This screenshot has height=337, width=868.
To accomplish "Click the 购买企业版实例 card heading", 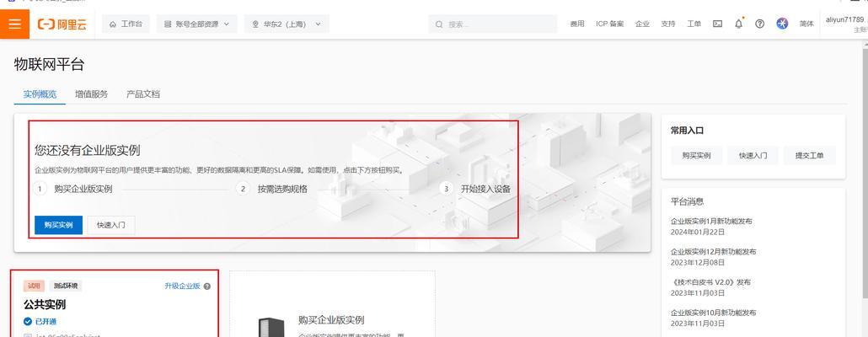I will (x=331, y=320).
